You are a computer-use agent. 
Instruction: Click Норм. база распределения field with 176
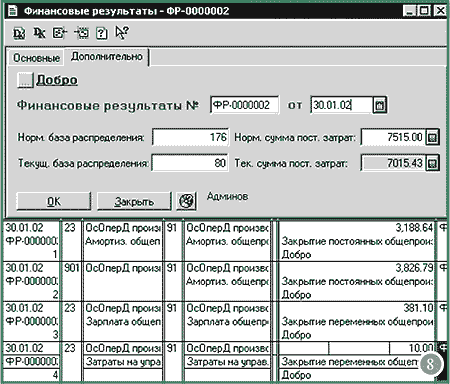coord(190,137)
